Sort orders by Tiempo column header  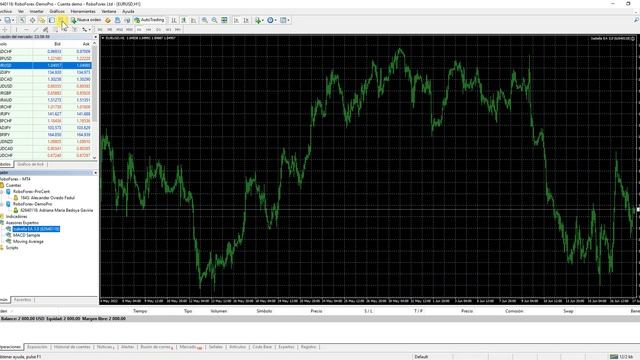[140, 311]
